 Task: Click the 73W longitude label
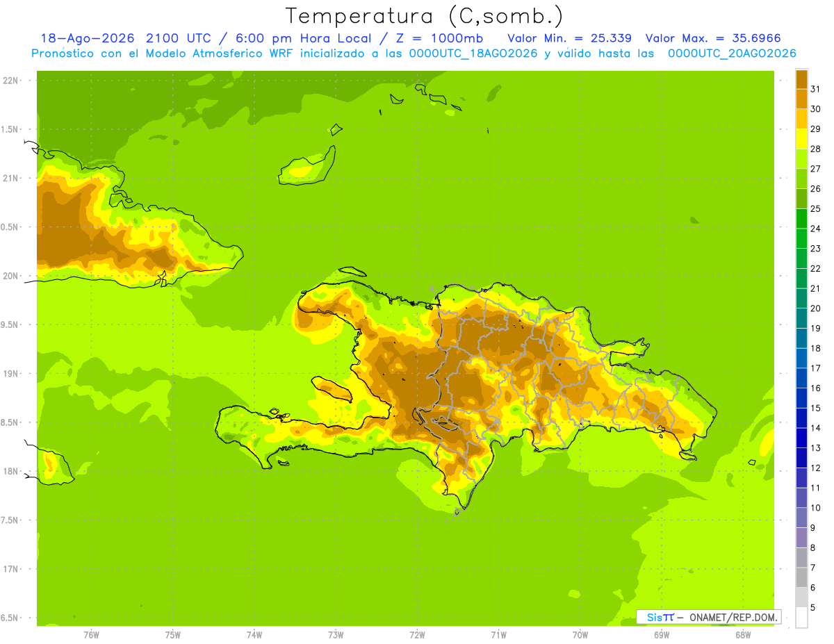pos(336,634)
